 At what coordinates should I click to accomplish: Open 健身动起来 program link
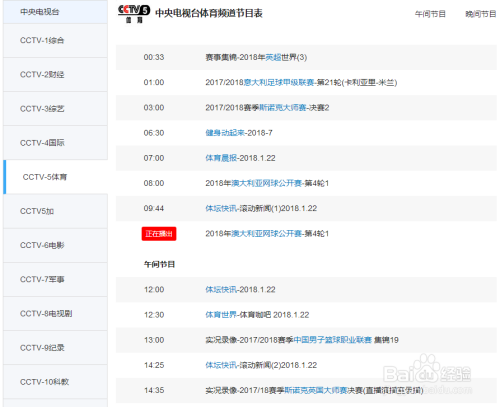point(225,133)
